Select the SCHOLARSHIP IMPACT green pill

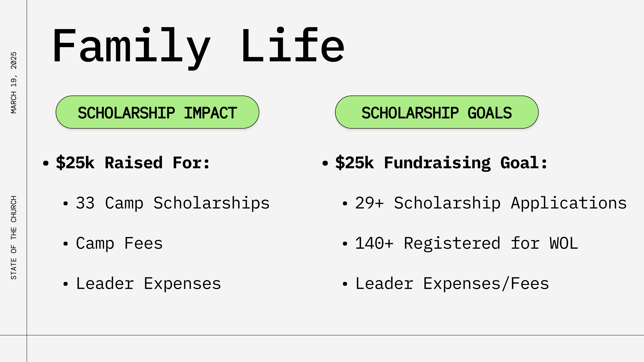point(157,112)
